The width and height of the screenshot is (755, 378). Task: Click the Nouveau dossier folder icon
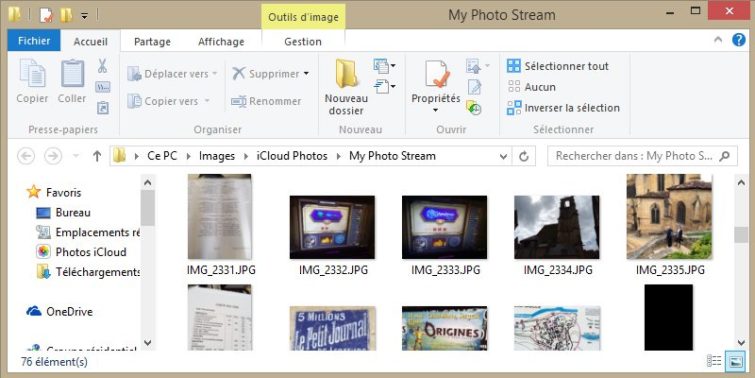(x=346, y=73)
